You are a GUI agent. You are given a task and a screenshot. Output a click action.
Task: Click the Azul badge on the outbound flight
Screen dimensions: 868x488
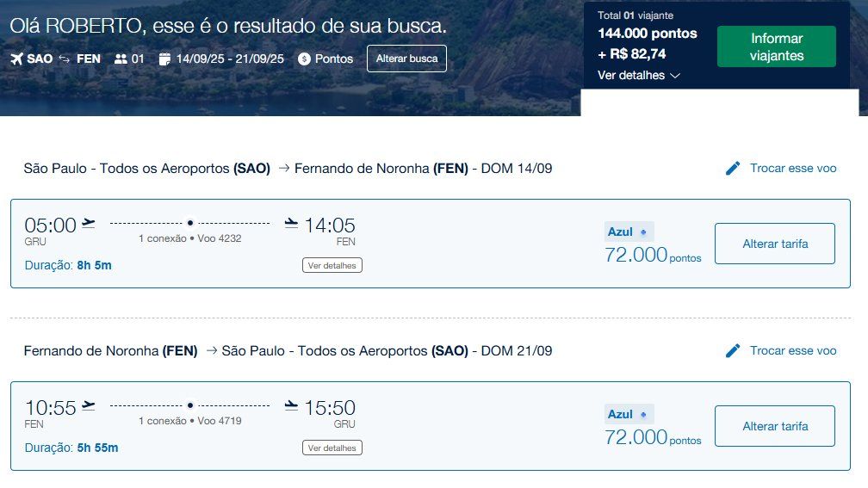(x=629, y=232)
